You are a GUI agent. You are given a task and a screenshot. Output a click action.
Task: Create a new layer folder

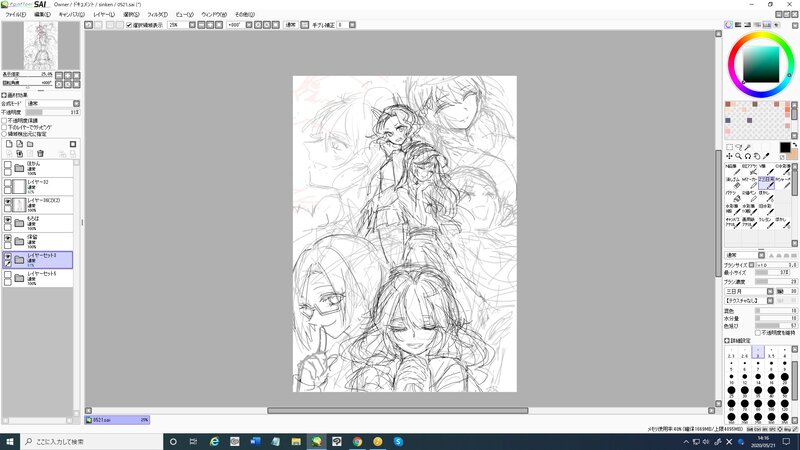point(30,144)
